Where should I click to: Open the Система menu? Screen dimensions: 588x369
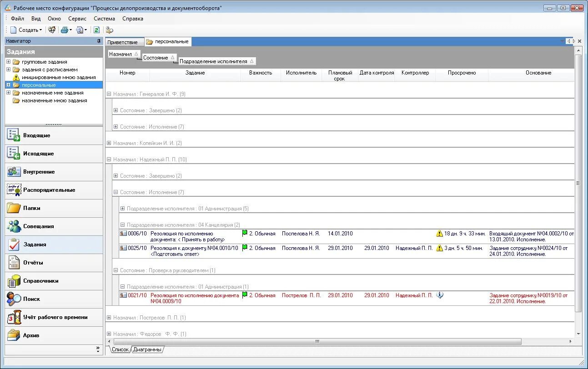pos(105,19)
